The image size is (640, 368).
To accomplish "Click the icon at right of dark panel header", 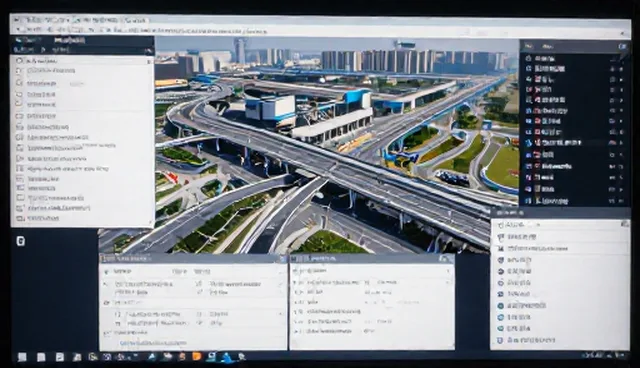I will click(x=622, y=47).
